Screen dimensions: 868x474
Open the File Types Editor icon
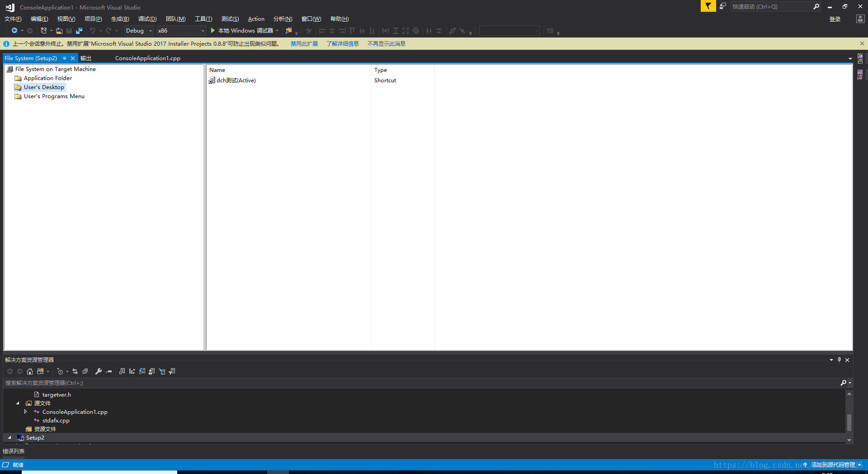(x=142, y=371)
